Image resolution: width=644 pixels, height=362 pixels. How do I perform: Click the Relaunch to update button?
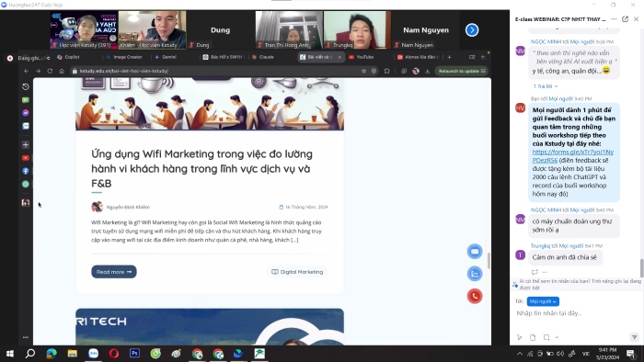461,71
